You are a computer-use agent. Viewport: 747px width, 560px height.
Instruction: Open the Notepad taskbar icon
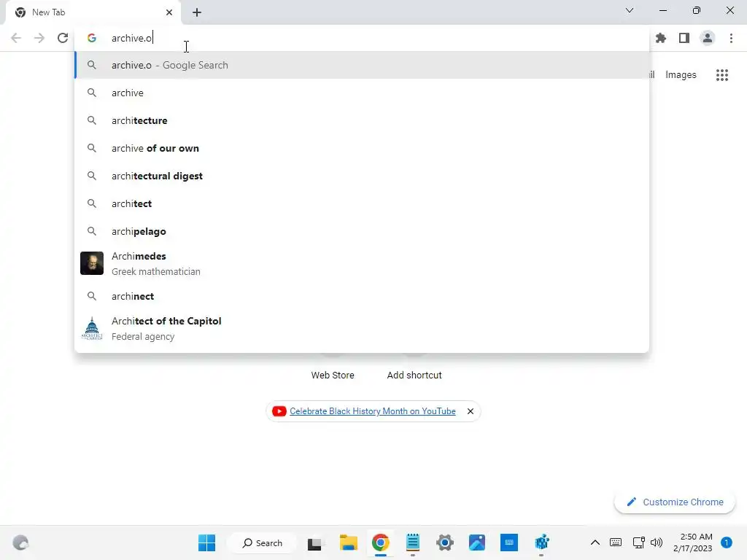coord(413,542)
